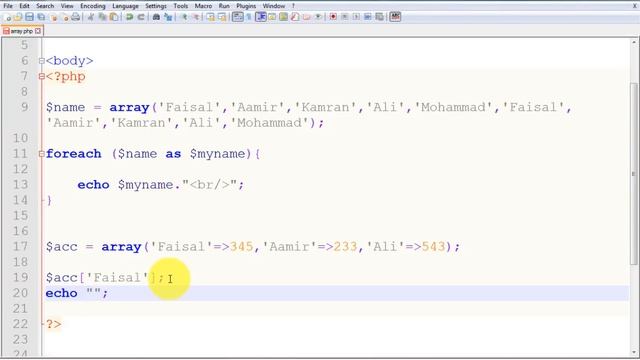This screenshot has height=360, width=640.
Task: Click the echo keyword on line 20
Action: click(61, 293)
